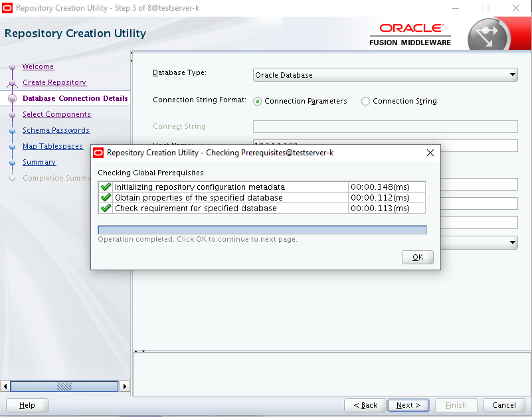Image resolution: width=532 pixels, height=417 pixels.
Task: Select Connection Parameters radio button
Action: click(257, 102)
